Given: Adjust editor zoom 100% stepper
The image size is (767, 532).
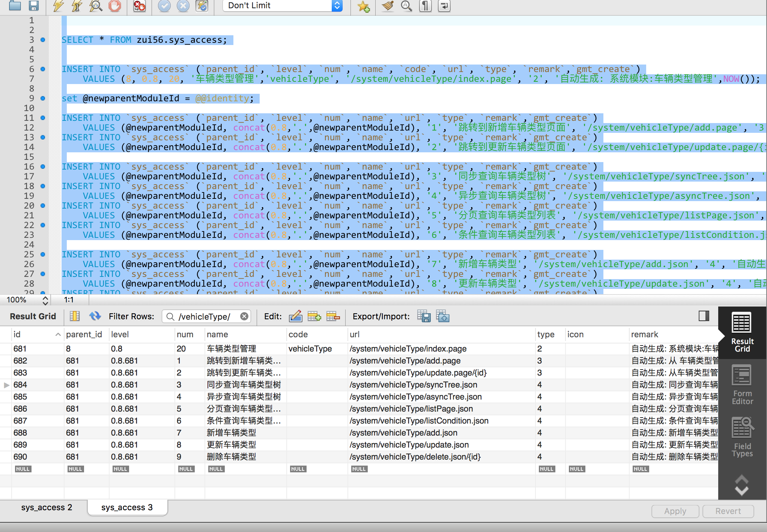Looking at the screenshot, I should tap(45, 300).
